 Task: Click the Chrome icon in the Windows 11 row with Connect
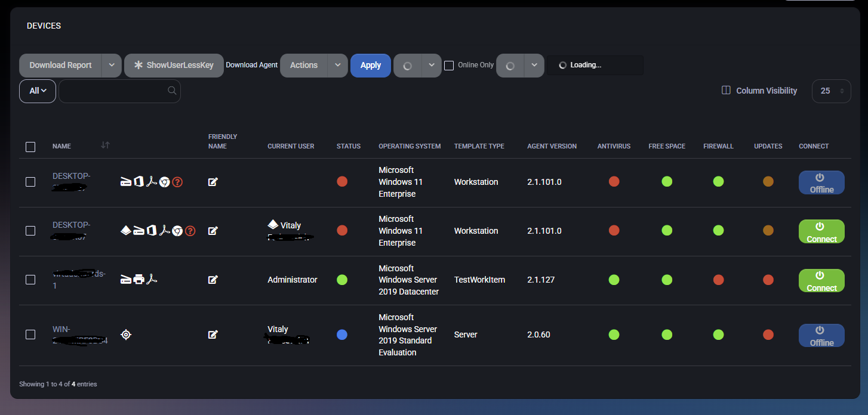177,231
